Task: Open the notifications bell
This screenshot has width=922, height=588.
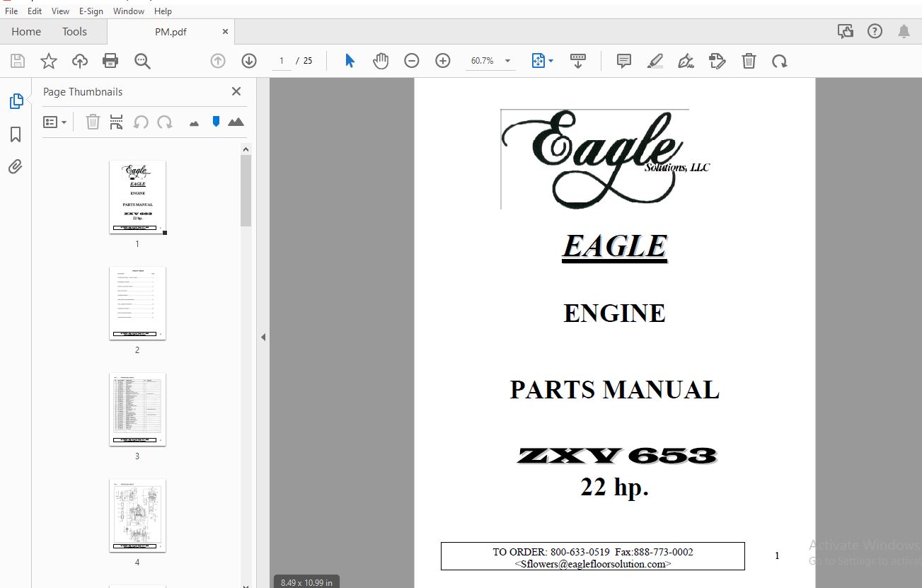Action: pyautogui.click(x=904, y=31)
